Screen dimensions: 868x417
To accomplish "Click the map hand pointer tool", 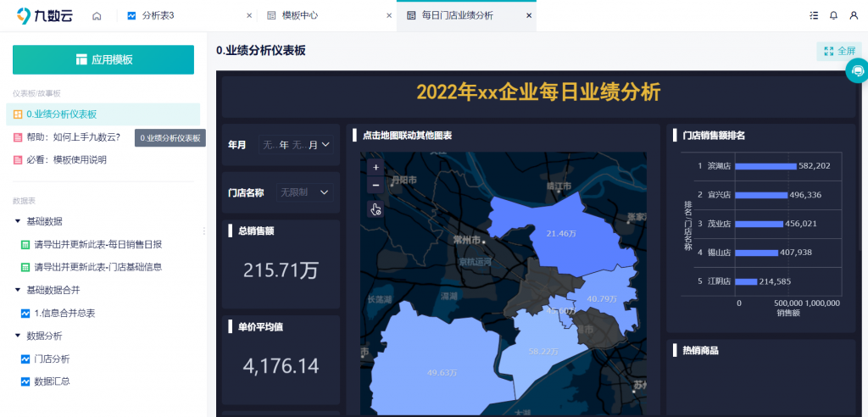I will (376, 208).
